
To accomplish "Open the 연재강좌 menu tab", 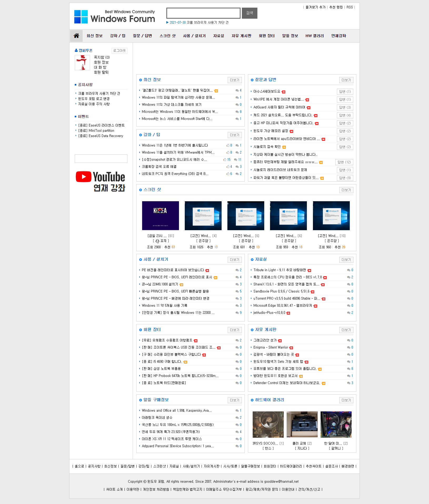I will (339, 36).
